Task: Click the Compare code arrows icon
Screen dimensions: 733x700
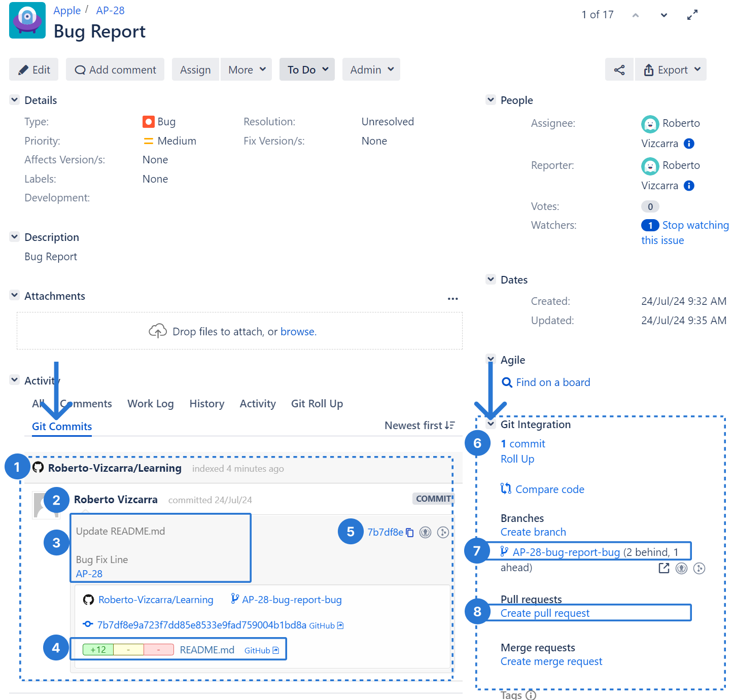Action: tap(506, 488)
